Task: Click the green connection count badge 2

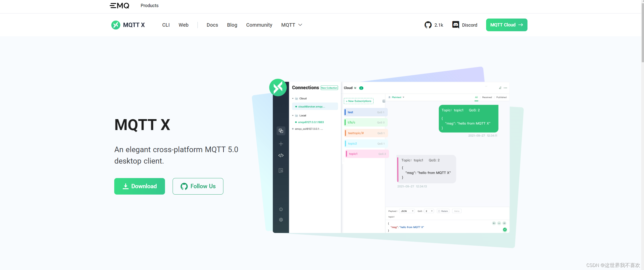Action: point(361,88)
